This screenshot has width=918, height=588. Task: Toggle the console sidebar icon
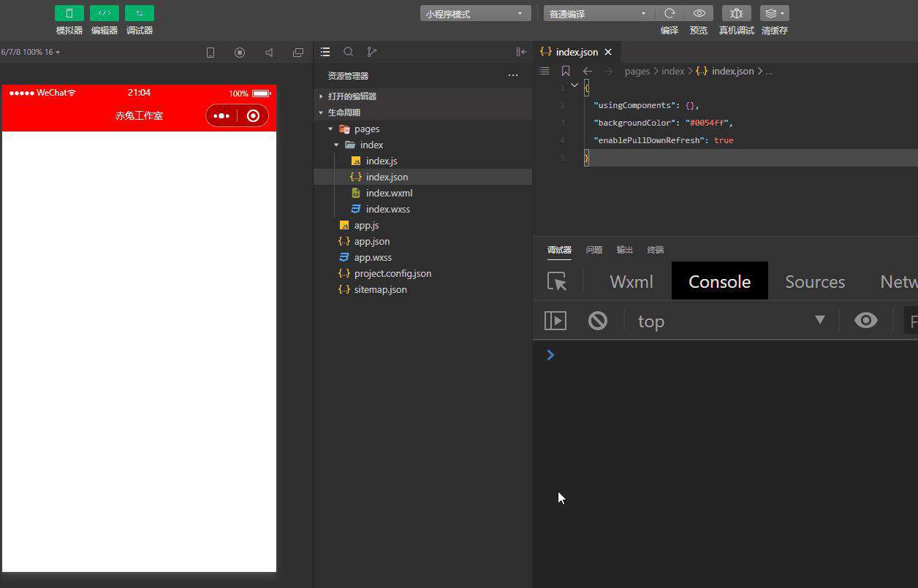click(x=555, y=321)
